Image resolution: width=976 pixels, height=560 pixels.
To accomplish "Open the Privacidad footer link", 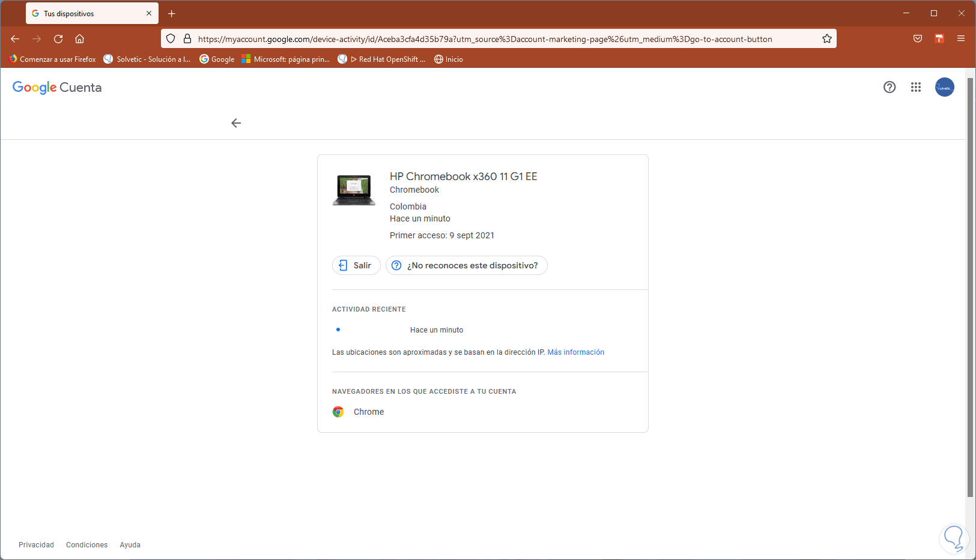I will [x=36, y=545].
